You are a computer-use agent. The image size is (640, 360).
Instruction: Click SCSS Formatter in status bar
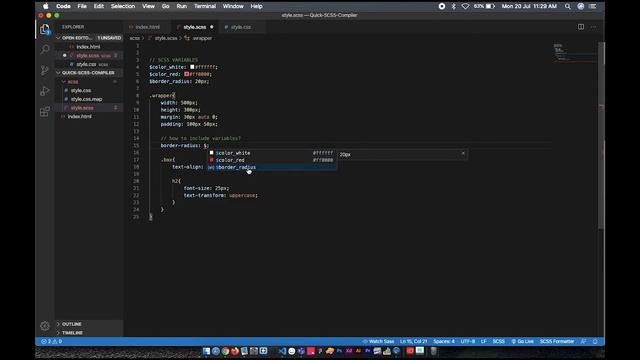pyautogui.click(x=557, y=341)
